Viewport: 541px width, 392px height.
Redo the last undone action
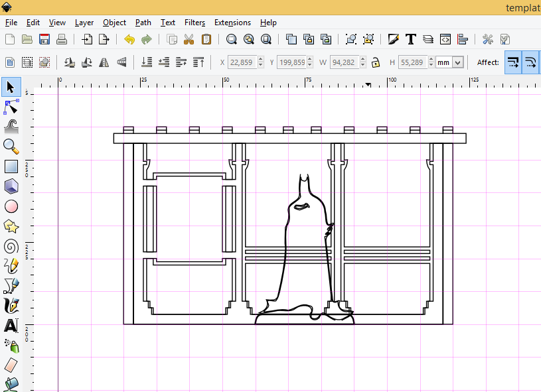[x=147, y=39]
